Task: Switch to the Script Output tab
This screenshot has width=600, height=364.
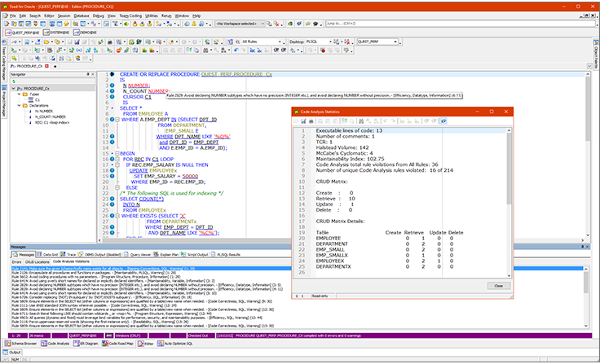Action: click(194, 254)
